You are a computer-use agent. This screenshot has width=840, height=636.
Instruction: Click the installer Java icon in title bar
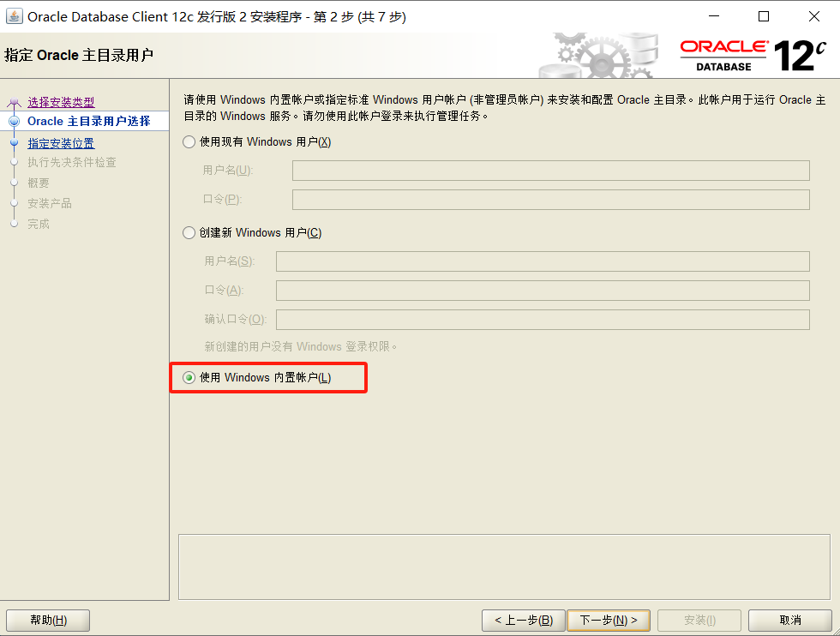coord(14,16)
